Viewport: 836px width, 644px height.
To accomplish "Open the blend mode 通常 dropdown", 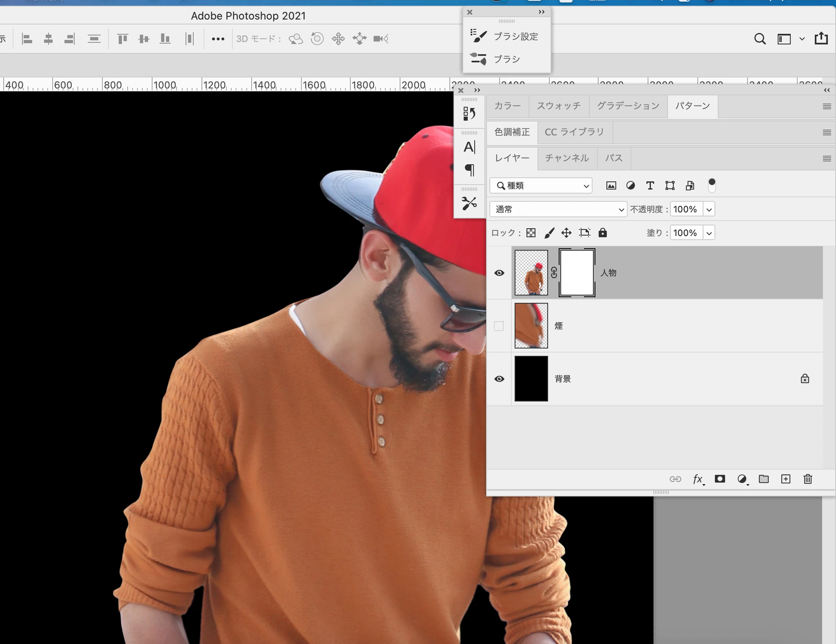I will pyautogui.click(x=558, y=209).
